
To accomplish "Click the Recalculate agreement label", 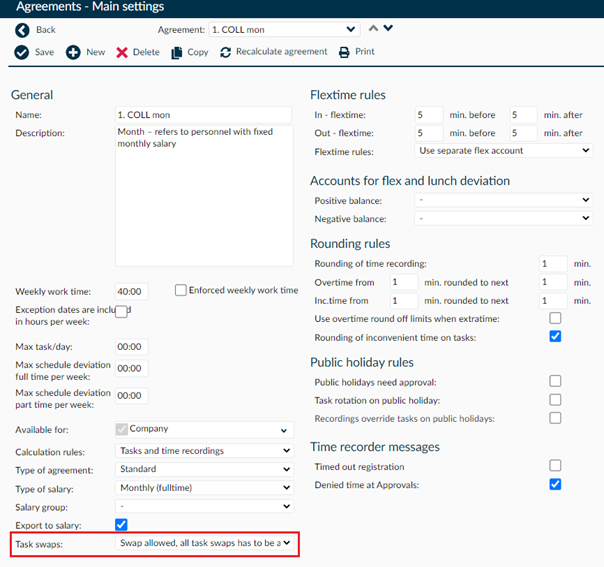I will click(x=281, y=52).
